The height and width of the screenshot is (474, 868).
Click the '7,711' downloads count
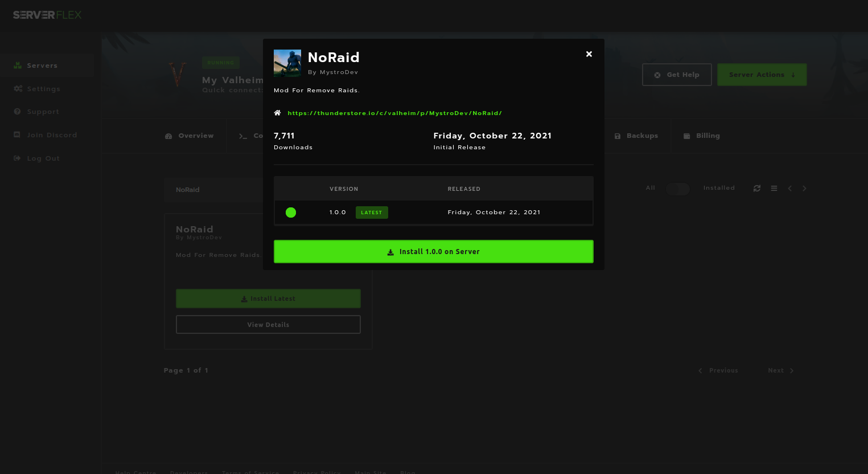click(x=284, y=136)
